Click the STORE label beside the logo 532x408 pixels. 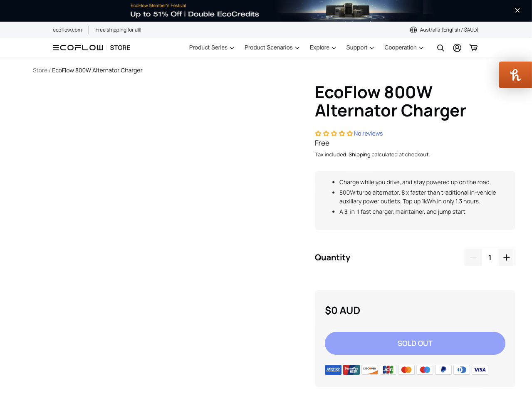pos(120,48)
